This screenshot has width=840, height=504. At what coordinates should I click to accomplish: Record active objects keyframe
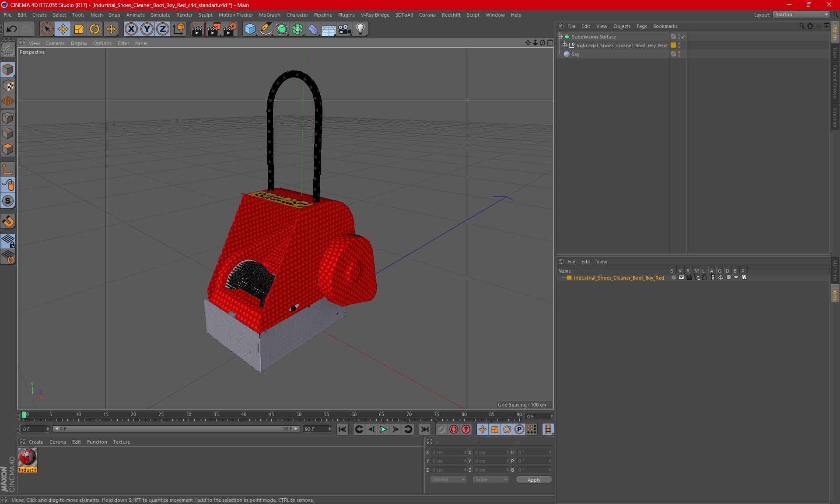pos(441,429)
